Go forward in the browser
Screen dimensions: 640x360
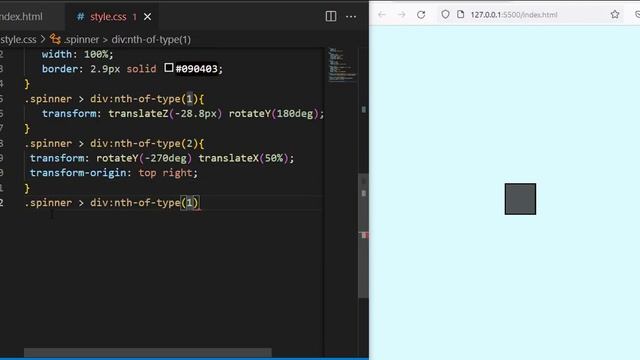click(x=402, y=15)
